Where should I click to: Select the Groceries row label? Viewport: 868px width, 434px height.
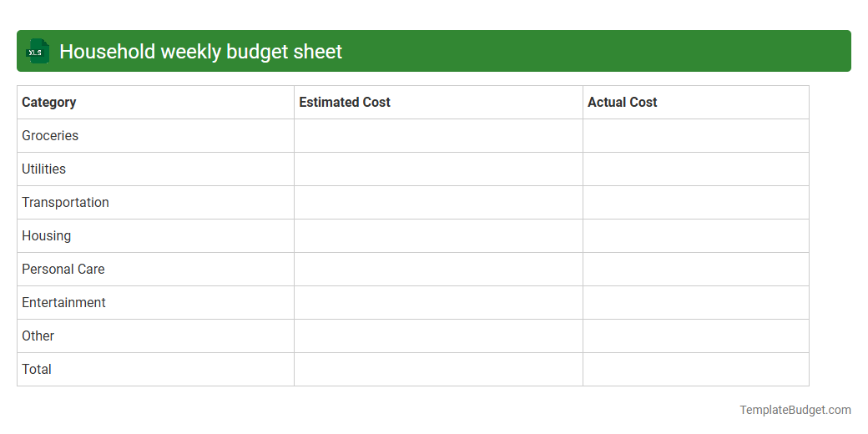pos(50,135)
